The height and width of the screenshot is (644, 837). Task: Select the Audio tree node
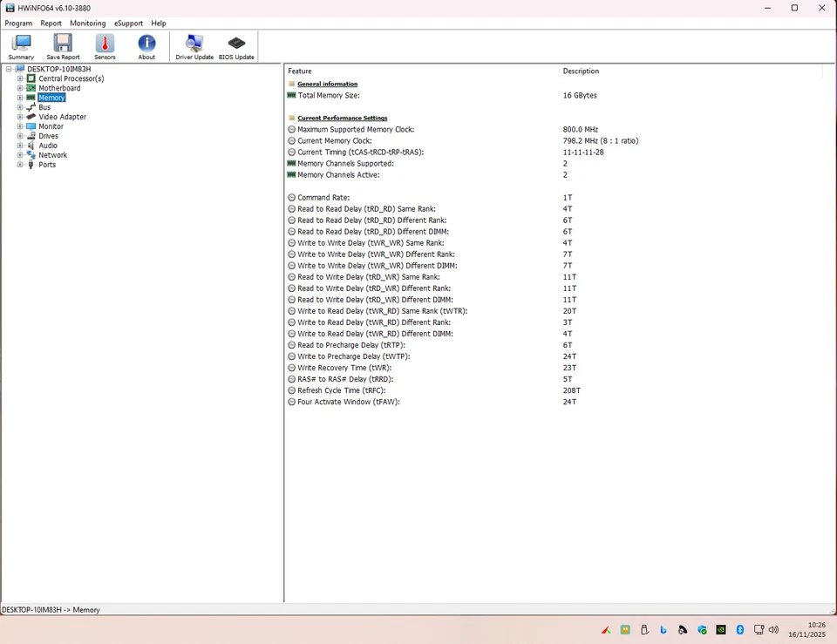tap(47, 146)
